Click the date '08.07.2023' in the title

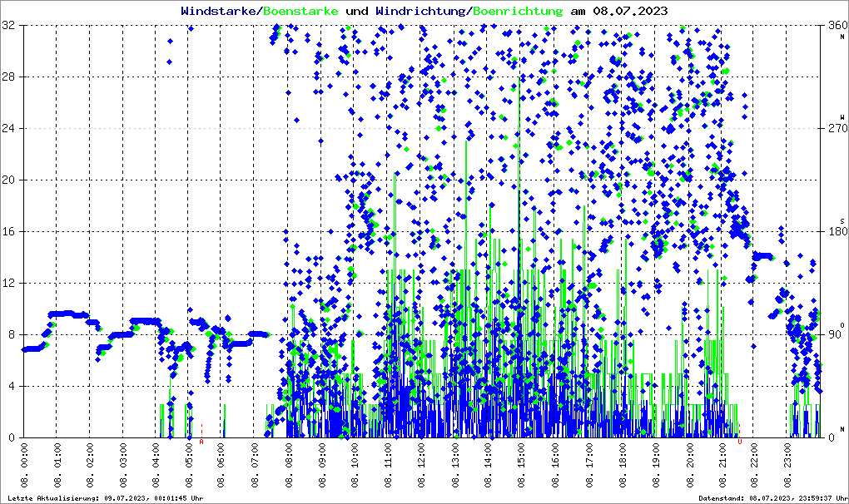tap(628, 11)
